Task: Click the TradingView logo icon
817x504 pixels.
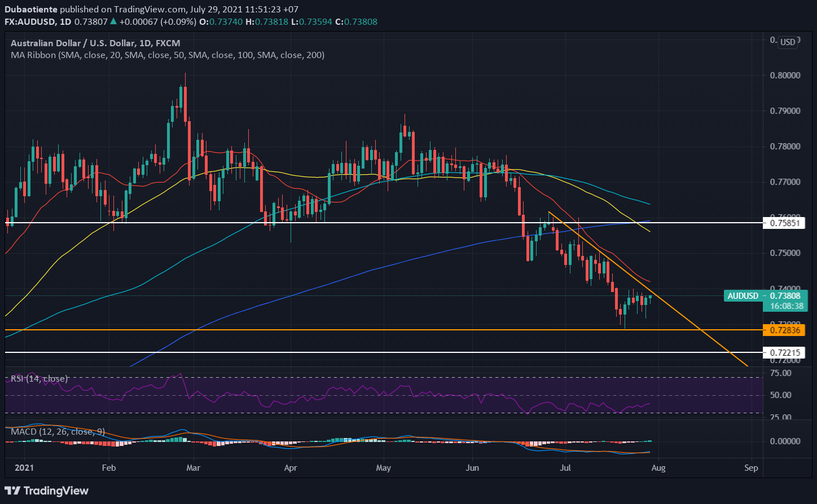Action: (14, 490)
